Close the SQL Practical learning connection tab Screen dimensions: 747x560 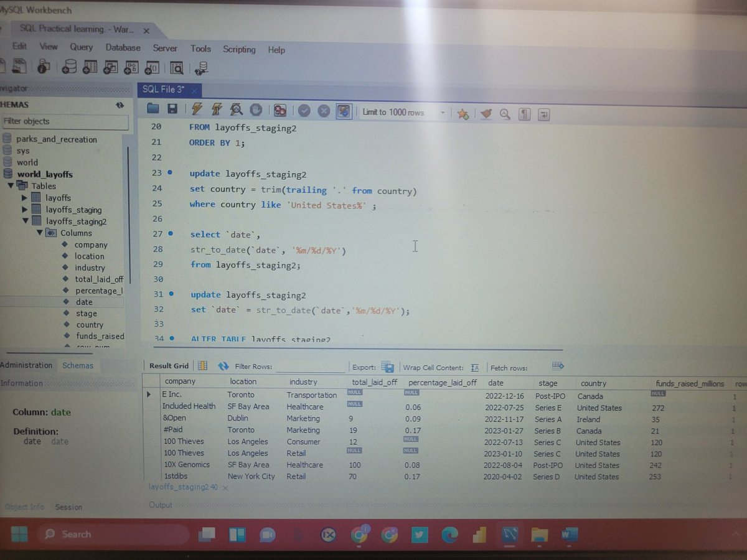click(146, 30)
